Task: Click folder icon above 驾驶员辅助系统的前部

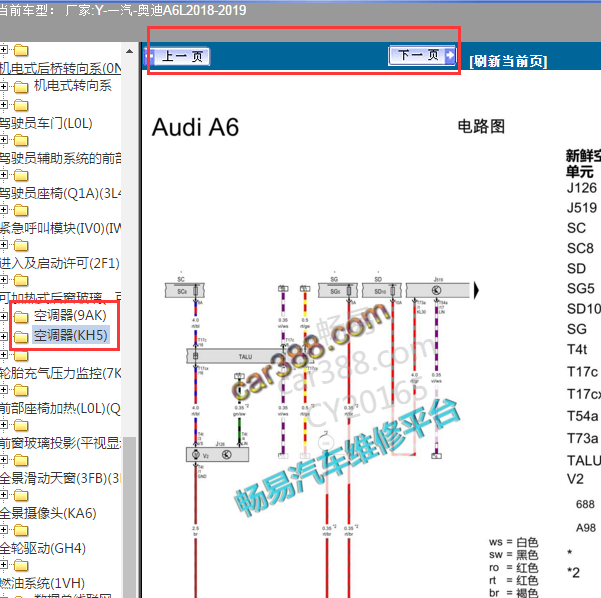Action: pos(21,140)
